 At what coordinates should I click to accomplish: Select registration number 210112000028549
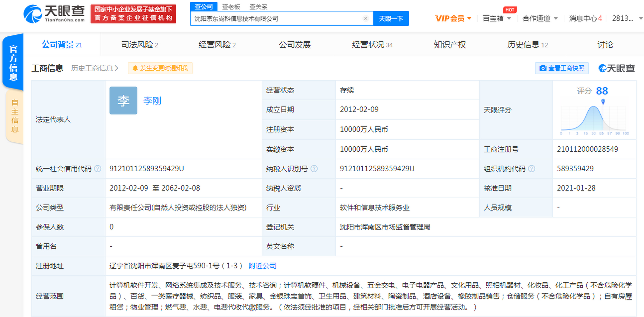point(587,149)
